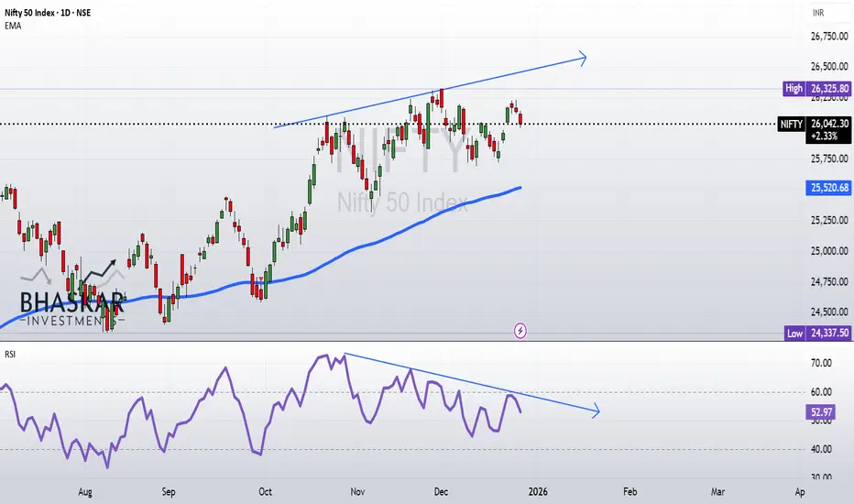Viewport: 854px width, 504px height.
Task: Click the 24,500.00 price axis tick
Action: [x=829, y=312]
